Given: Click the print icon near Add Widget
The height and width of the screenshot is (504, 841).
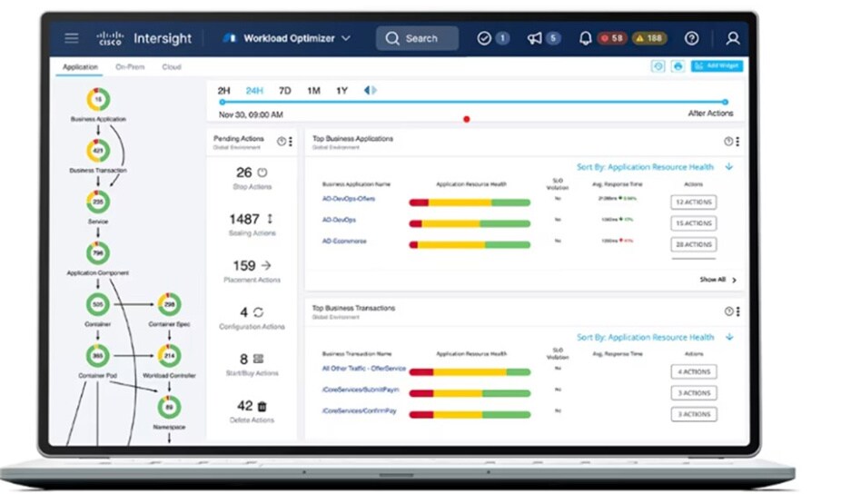Looking at the screenshot, I should pyautogui.click(x=678, y=66).
